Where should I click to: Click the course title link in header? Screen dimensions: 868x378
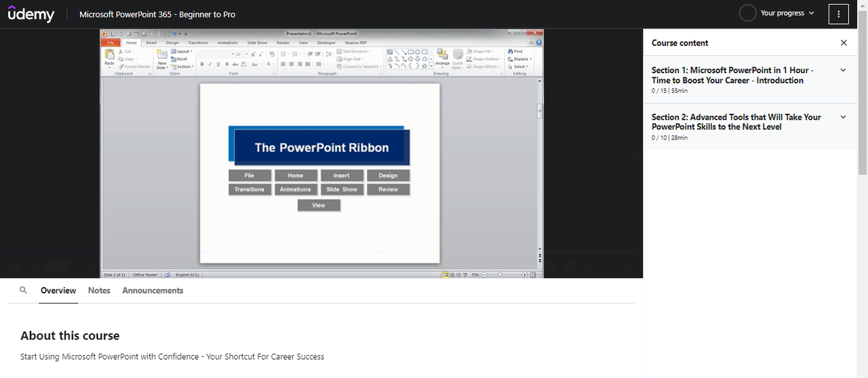[157, 14]
